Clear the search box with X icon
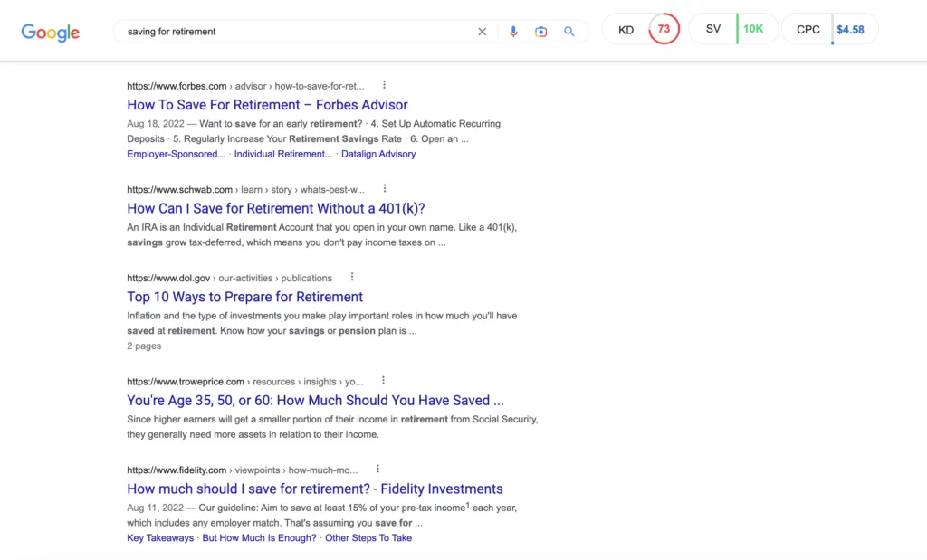This screenshot has height=560, width=927. pos(482,32)
